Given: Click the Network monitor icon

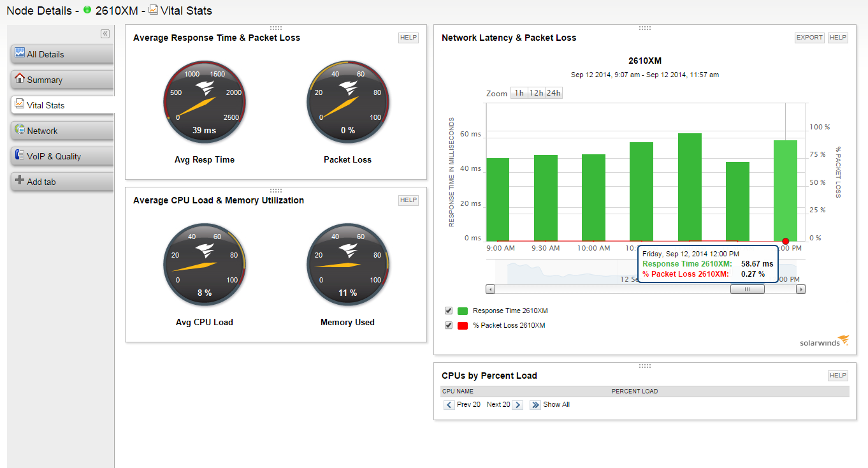Looking at the screenshot, I should click(x=20, y=129).
